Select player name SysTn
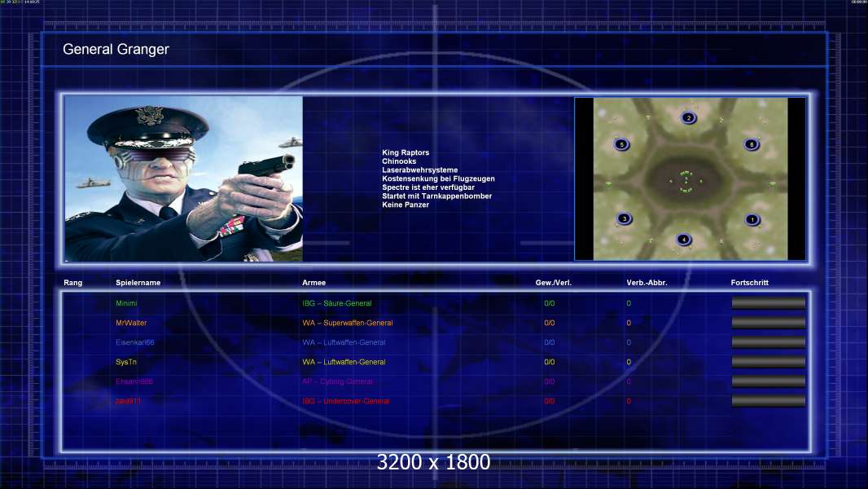 click(125, 362)
